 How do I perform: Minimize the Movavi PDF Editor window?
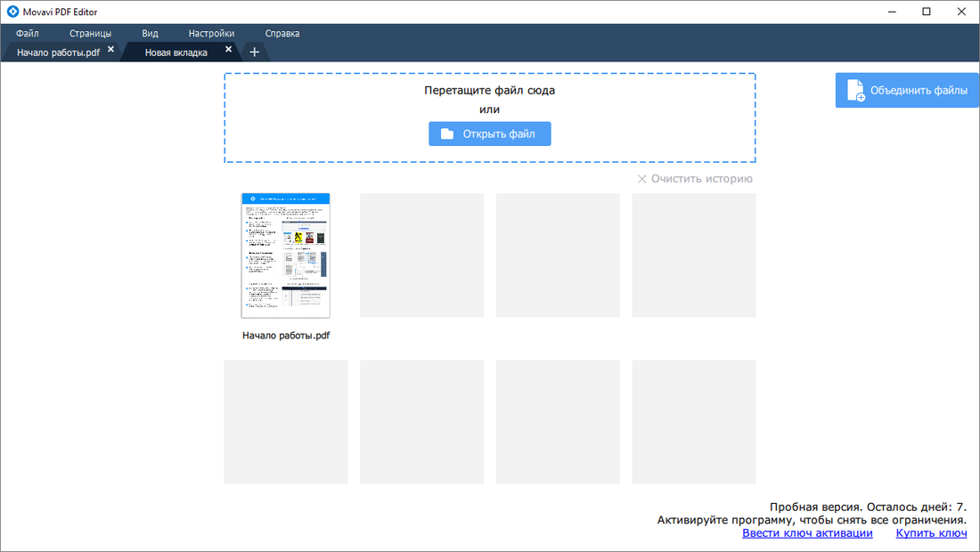click(892, 12)
